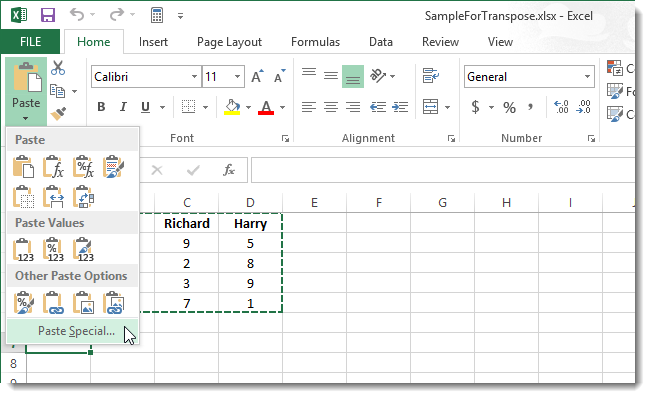Click the Comma Style icon

(x=530, y=107)
